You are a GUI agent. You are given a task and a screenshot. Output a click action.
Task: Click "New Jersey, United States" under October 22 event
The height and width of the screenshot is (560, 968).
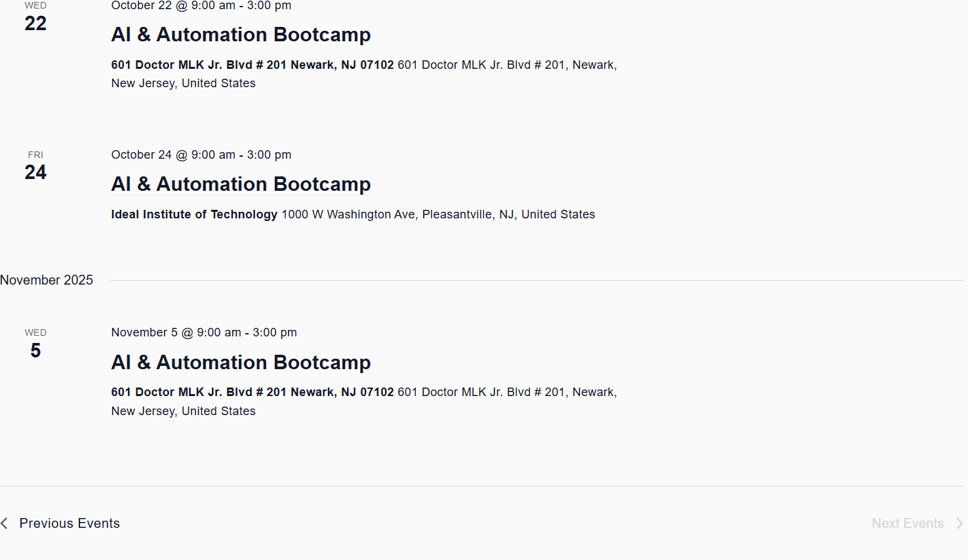(x=183, y=83)
